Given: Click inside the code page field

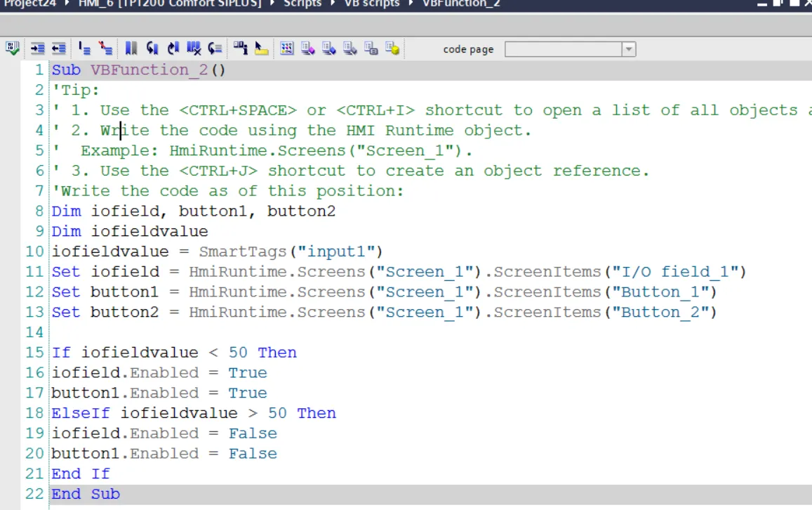Looking at the screenshot, I should point(564,49).
